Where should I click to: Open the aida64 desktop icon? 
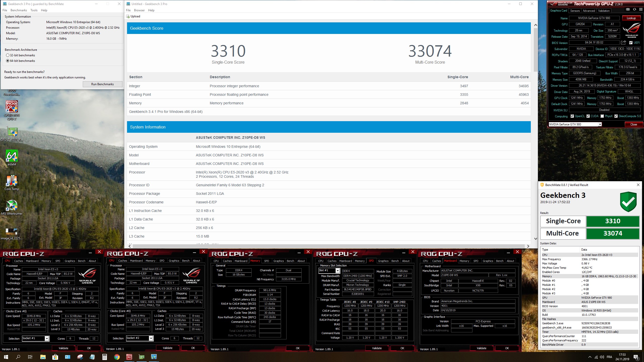coord(12,158)
